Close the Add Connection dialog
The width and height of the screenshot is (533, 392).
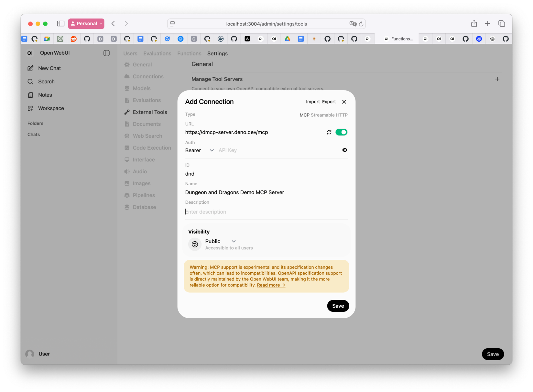pyautogui.click(x=344, y=102)
